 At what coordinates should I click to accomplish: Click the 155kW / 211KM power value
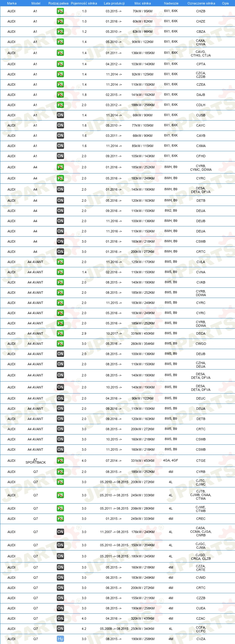(142, 598)
